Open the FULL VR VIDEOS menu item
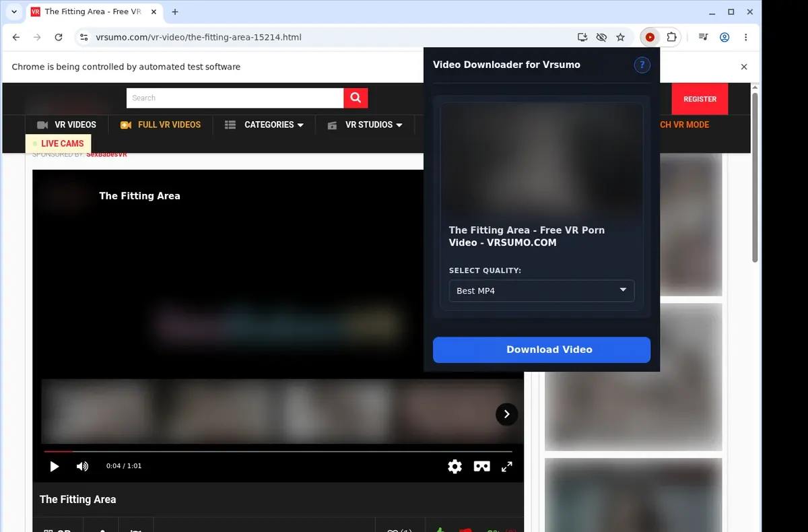808x532 pixels. (x=160, y=125)
